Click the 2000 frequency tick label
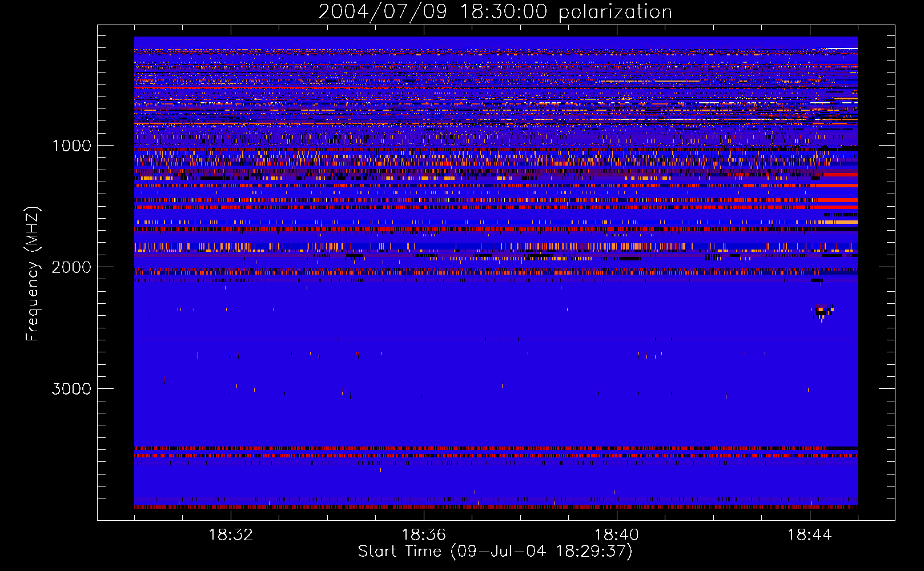The height and width of the screenshot is (571, 924). (71, 267)
